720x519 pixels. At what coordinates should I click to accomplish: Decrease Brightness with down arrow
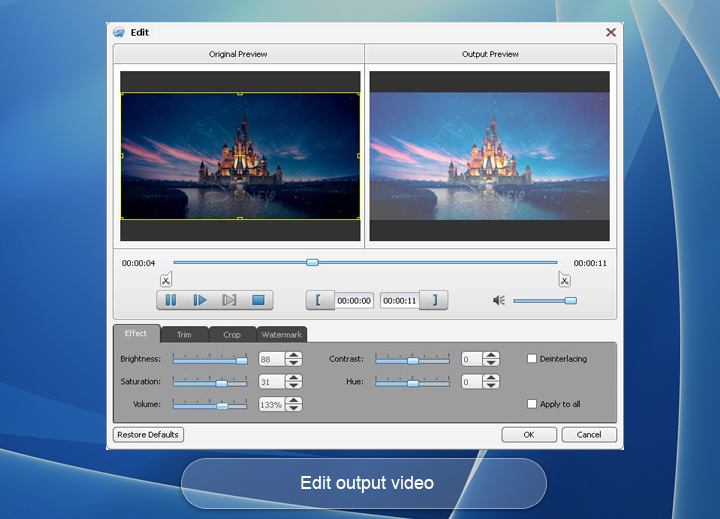pyautogui.click(x=293, y=362)
